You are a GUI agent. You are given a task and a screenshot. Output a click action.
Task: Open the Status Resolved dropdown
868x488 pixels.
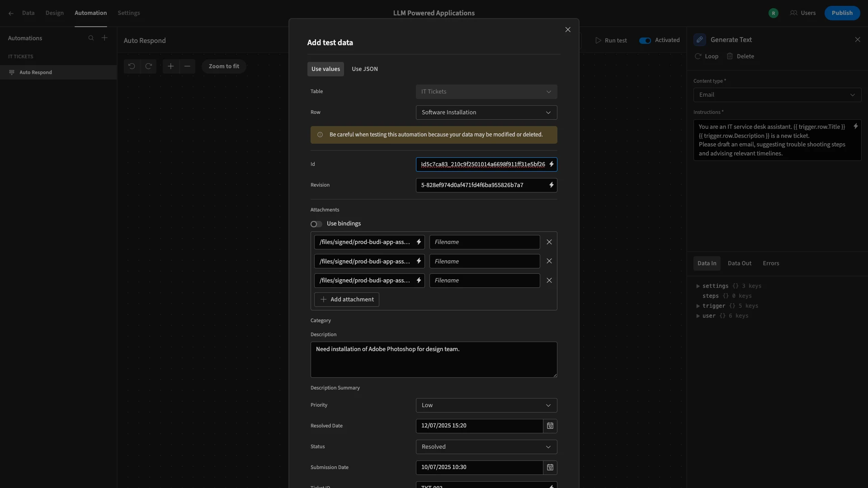486,447
